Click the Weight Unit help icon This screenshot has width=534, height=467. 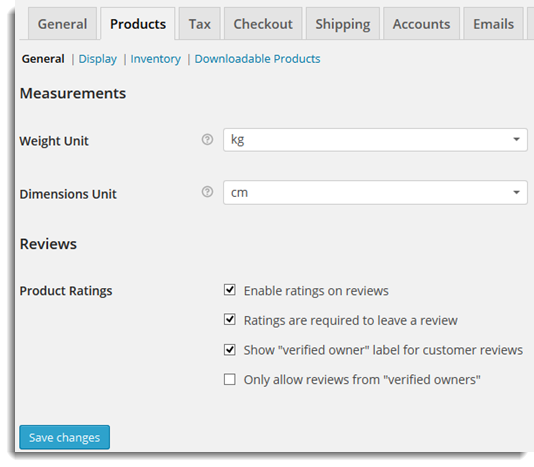pos(207,139)
